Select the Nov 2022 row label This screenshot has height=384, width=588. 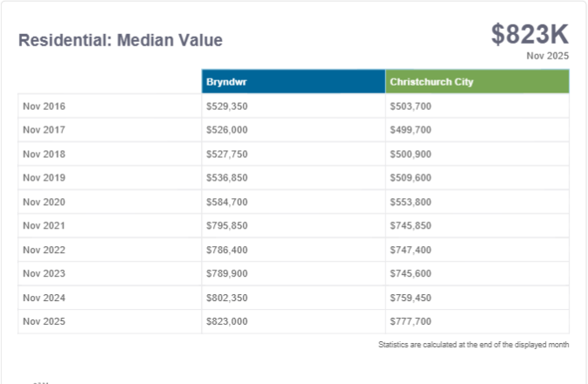(44, 250)
